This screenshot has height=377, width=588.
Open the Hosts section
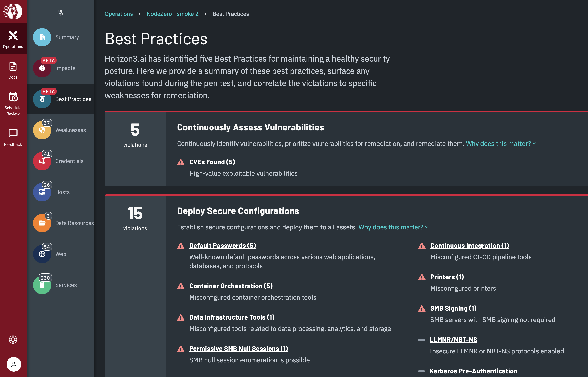(x=42, y=192)
